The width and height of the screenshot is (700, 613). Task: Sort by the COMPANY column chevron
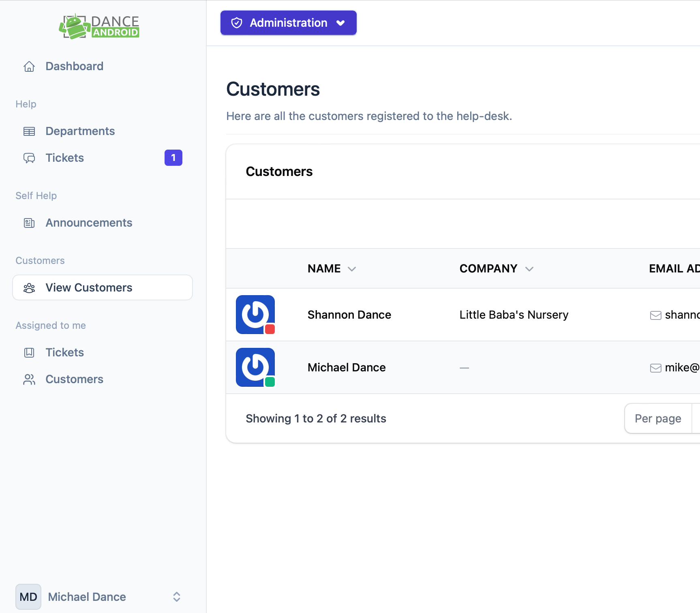(x=529, y=269)
